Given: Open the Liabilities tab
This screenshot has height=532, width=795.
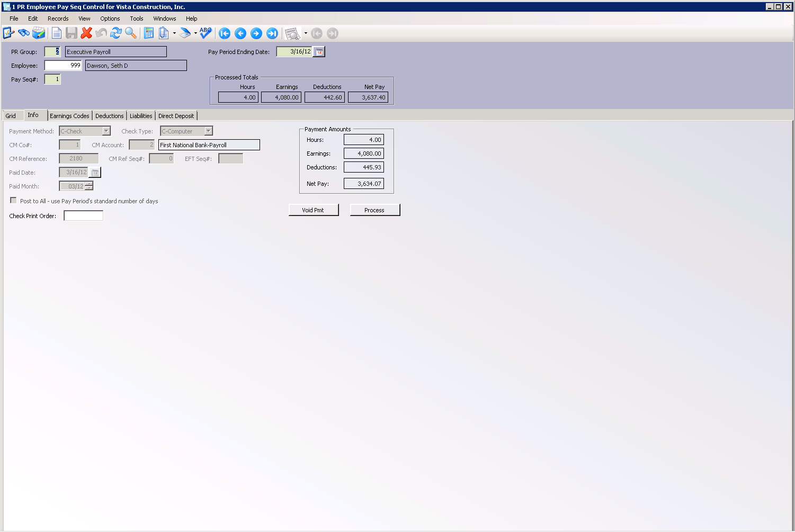Looking at the screenshot, I should [x=141, y=116].
